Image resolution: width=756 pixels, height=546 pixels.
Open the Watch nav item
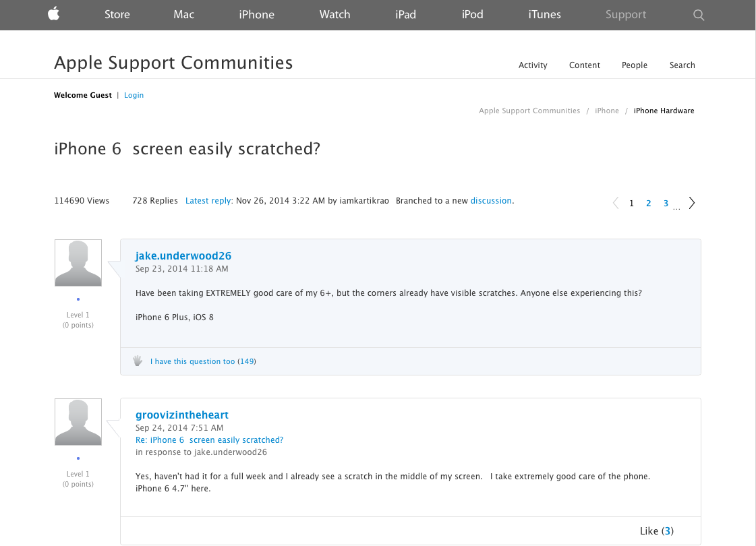(x=335, y=14)
